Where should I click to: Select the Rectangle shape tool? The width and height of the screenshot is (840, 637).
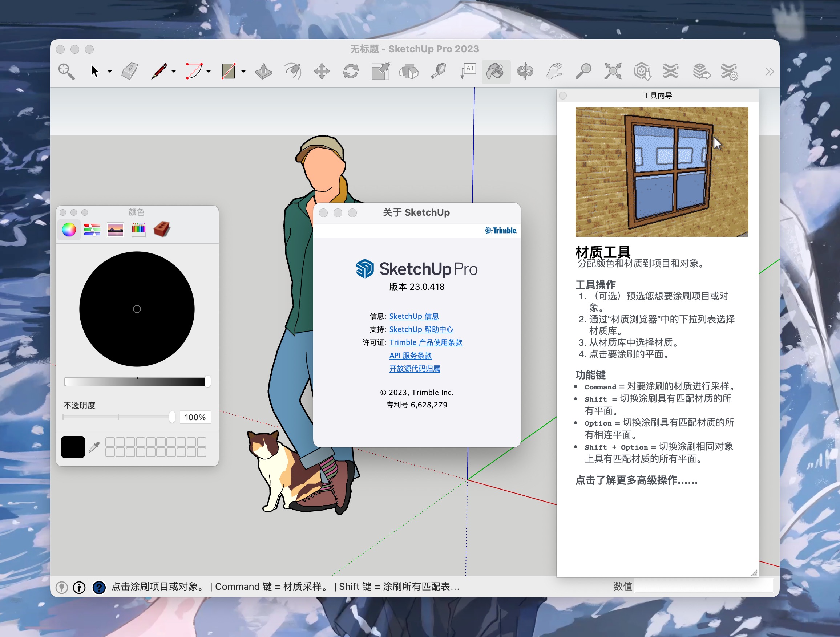coord(229,72)
